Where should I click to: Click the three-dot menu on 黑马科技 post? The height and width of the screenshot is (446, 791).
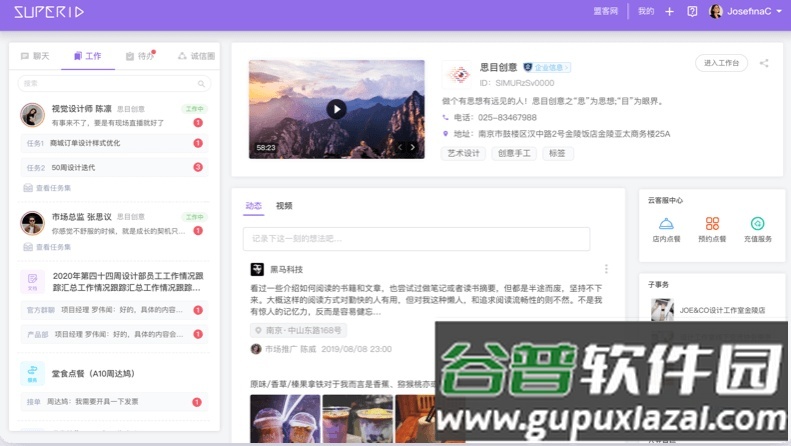(x=606, y=269)
